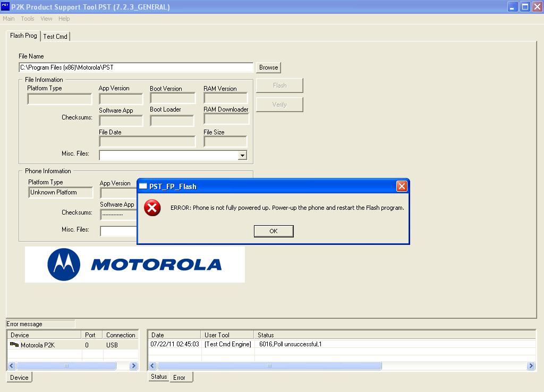Click the File Information Software App checksum field

pyautogui.click(x=121, y=121)
